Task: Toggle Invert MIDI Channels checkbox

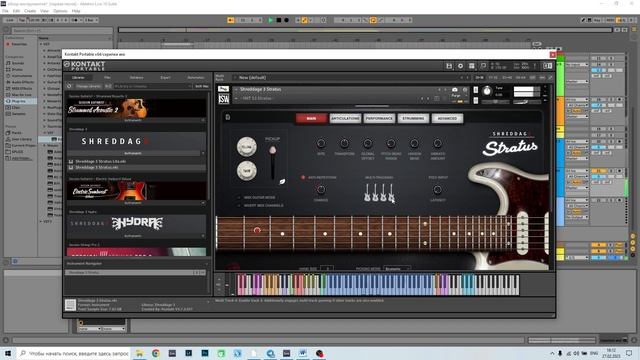Action: (239, 205)
